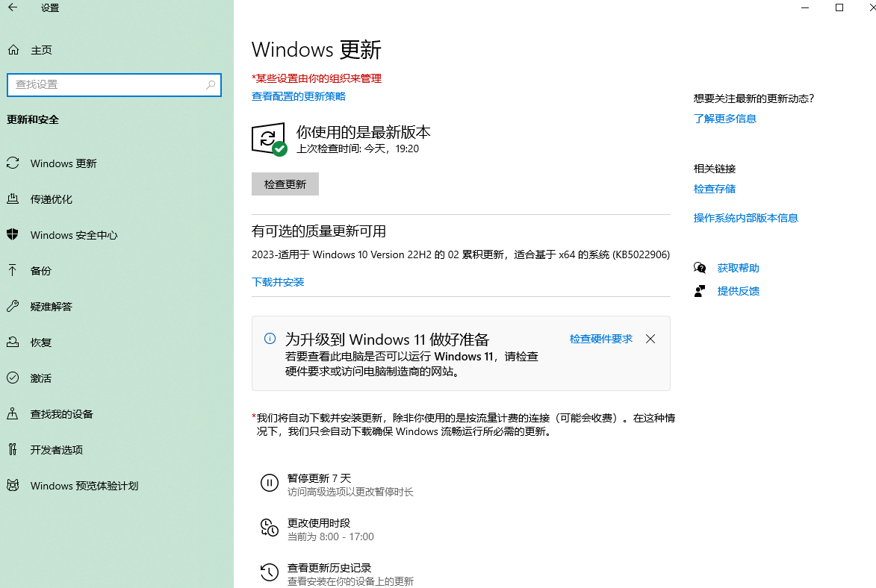Click the update status icon with green check
The image size is (876, 588).
point(270,139)
